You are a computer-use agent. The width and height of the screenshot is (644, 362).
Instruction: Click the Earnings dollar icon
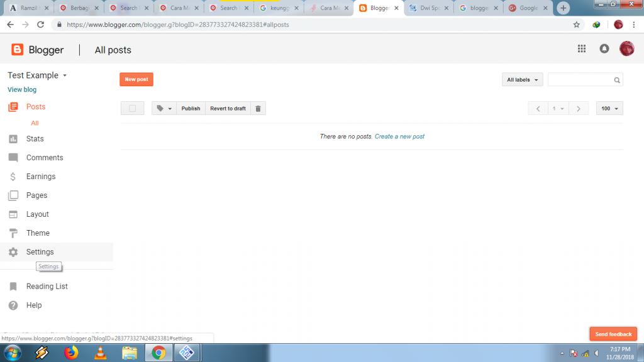[x=13, y=177]
